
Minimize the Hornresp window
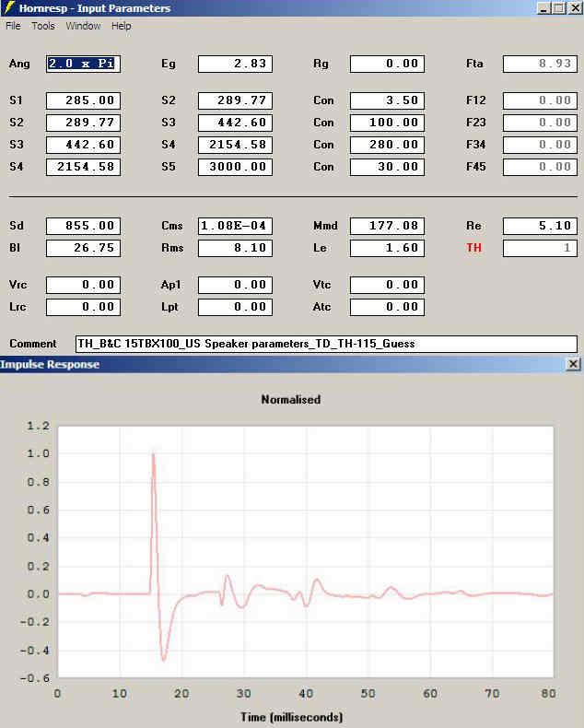(x=544, y=8)
